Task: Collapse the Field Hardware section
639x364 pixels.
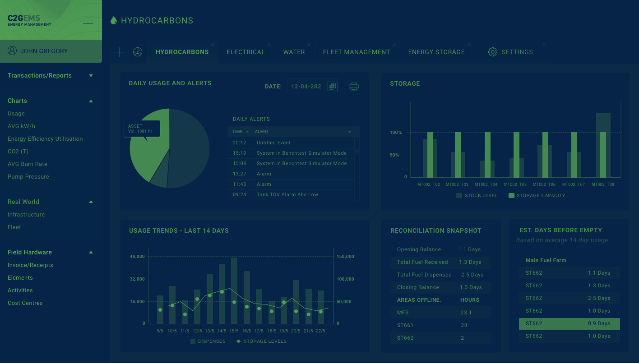Action: click(x=91, y=253)
